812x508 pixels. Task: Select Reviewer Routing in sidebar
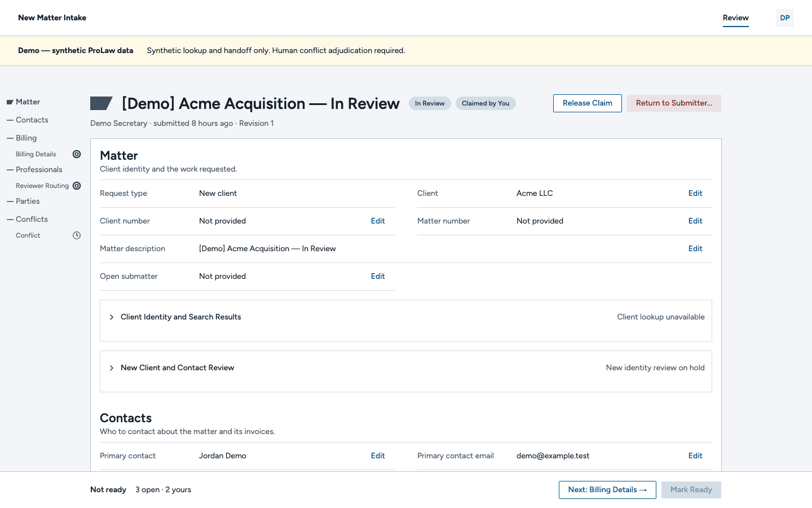pyautogui.click(x=42, y=186)
